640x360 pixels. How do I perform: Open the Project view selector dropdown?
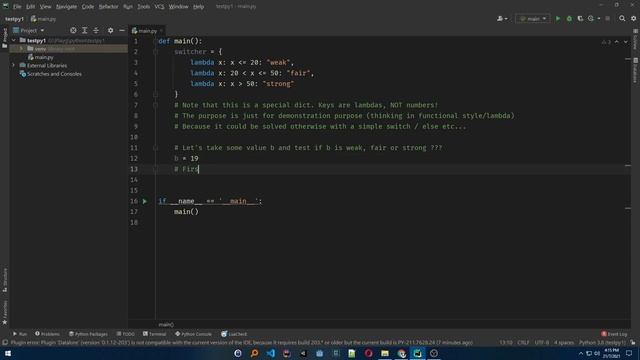pos(29,30)
